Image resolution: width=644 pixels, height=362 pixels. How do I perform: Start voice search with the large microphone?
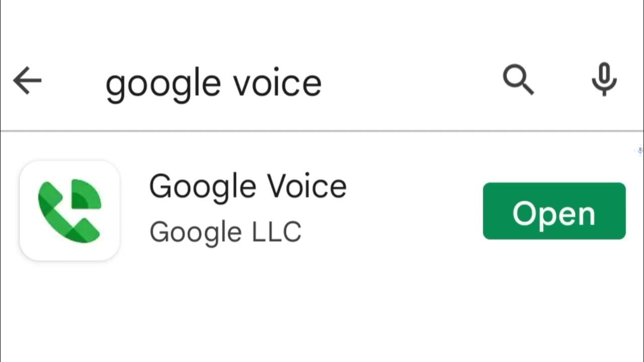coord(604,79)
